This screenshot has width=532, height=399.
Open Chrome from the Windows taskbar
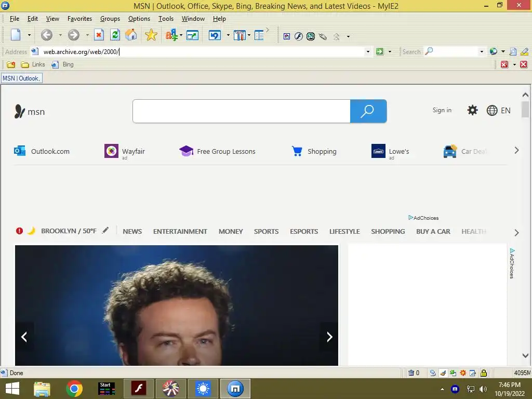tap(74, 389)
